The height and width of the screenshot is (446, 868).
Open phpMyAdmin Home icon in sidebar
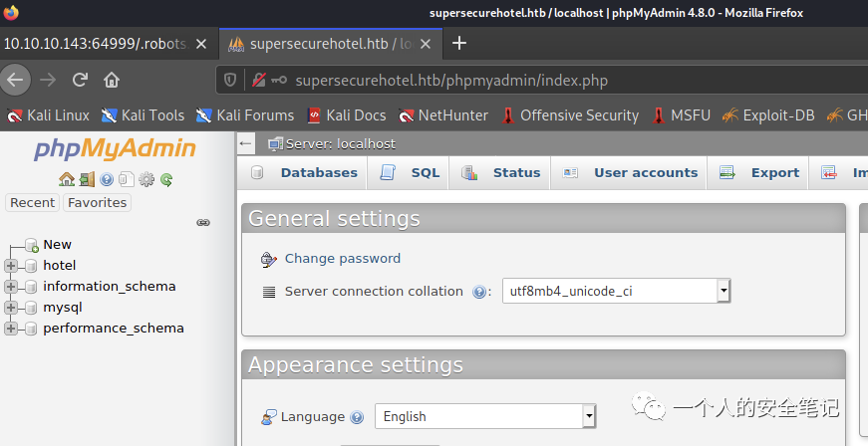pyautogui.click(x=67, y=179)
